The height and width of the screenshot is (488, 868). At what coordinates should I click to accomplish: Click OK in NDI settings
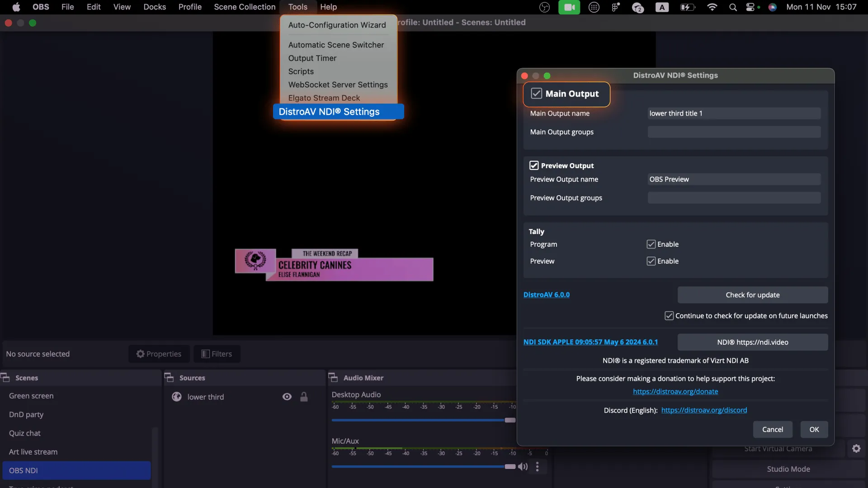tap(814, 429)
